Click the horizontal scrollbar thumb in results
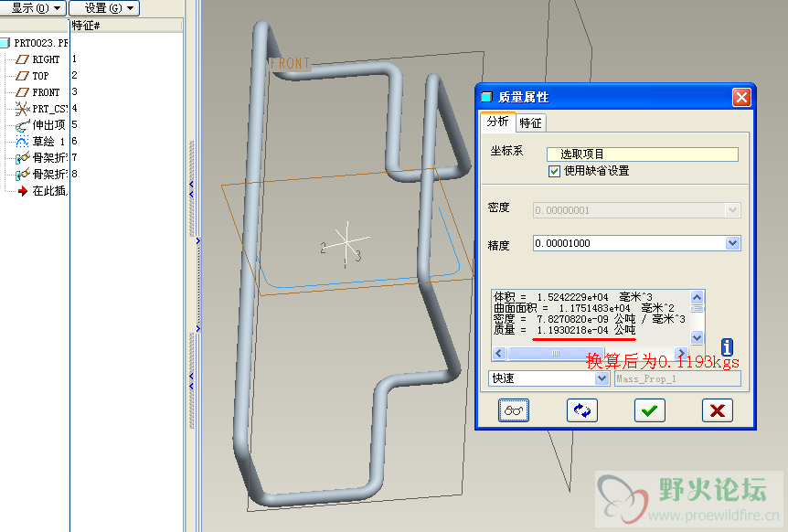 [x=556, y=353]
